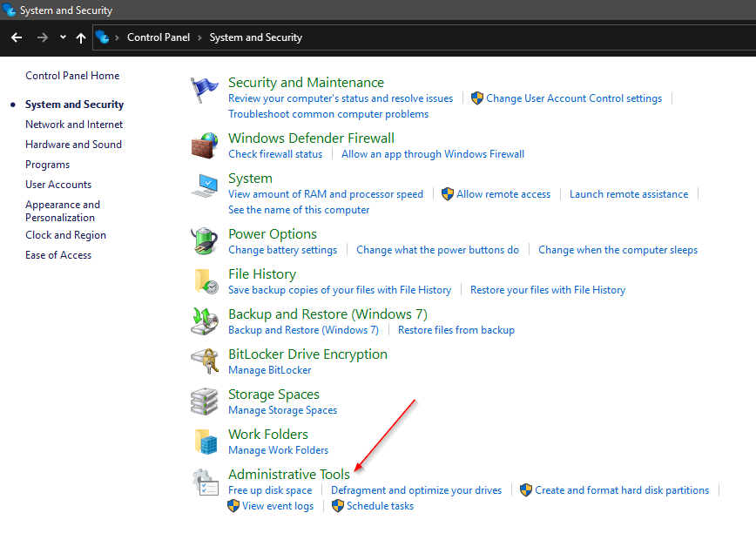Change when the computer sleeps
Viewport: 756px width, 533px height.
(x=618, y=250)
